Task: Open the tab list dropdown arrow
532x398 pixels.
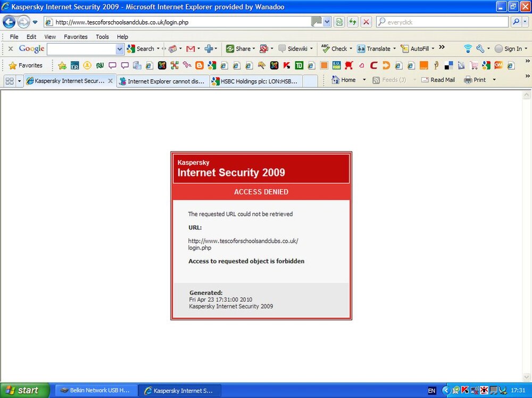Action: (19, 81)
